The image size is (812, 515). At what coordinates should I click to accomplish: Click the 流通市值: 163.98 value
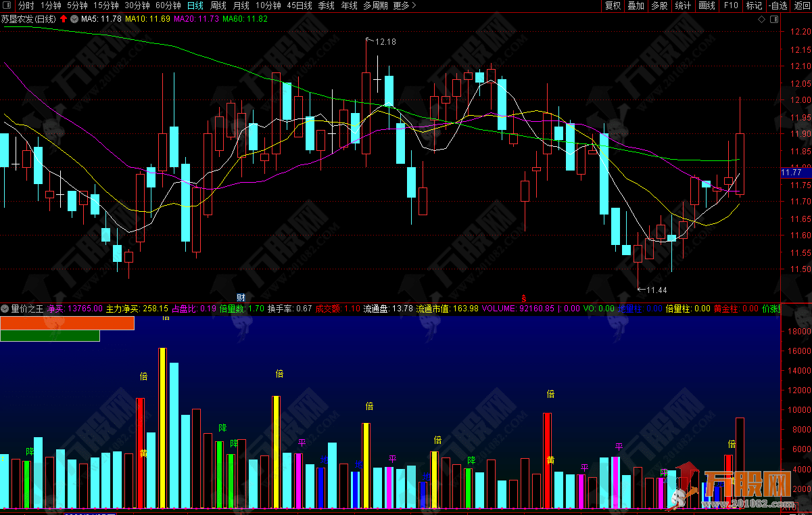pos(447,309)
